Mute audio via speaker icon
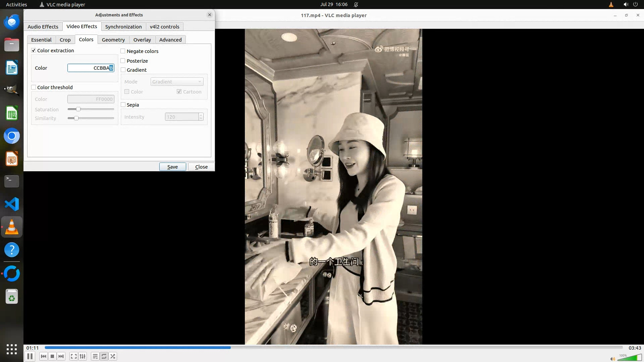The width and height of the screenshot is (644, 362). [x=612, y=359]
